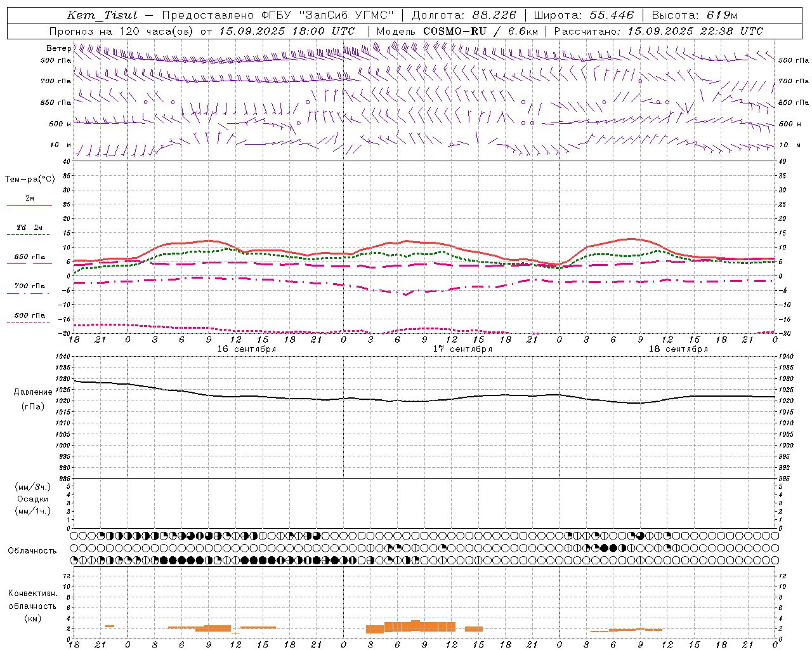This screenshot has width=812, height=650.
Task: Click the black pressure curve in Давление chart
Action: click(425, 401)
